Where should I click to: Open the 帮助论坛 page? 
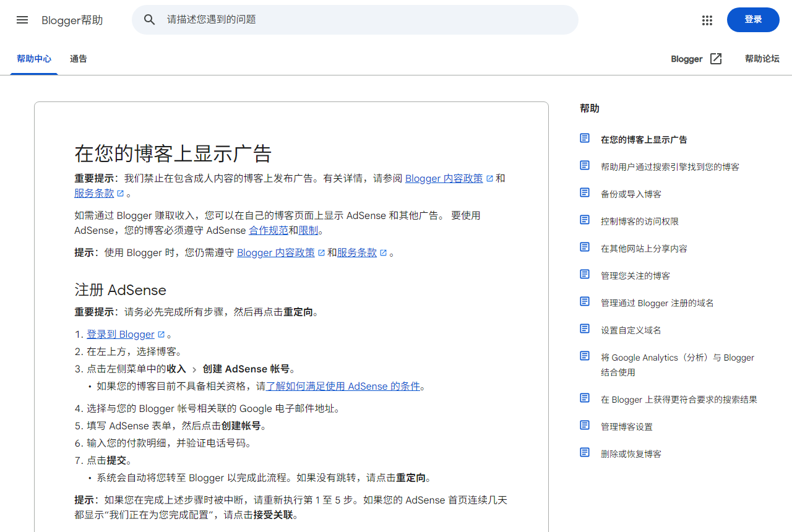point(762,59)
